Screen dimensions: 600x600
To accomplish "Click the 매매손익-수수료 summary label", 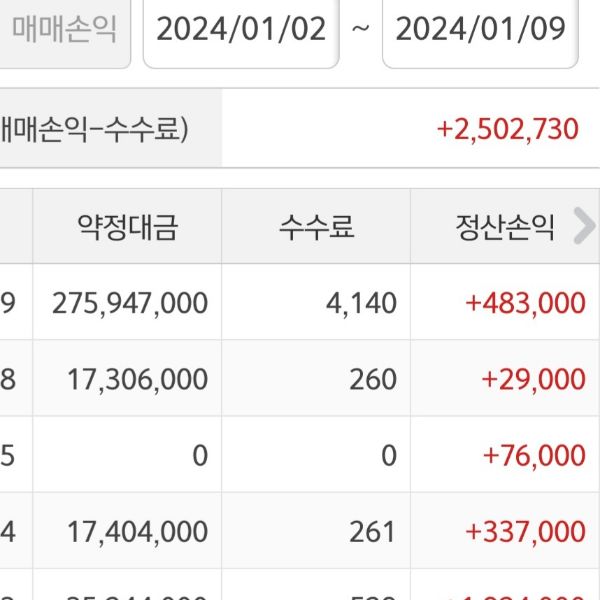I will [x=95, y=129].
